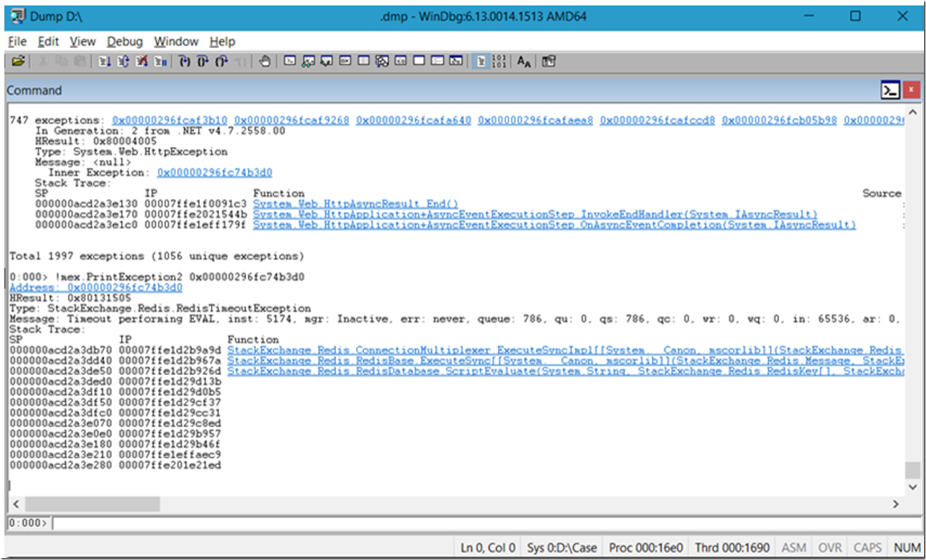Click the Command window's prompt icon button
Image resolution: width=926 pixels, height=560 pixels.
click(890, 90)
